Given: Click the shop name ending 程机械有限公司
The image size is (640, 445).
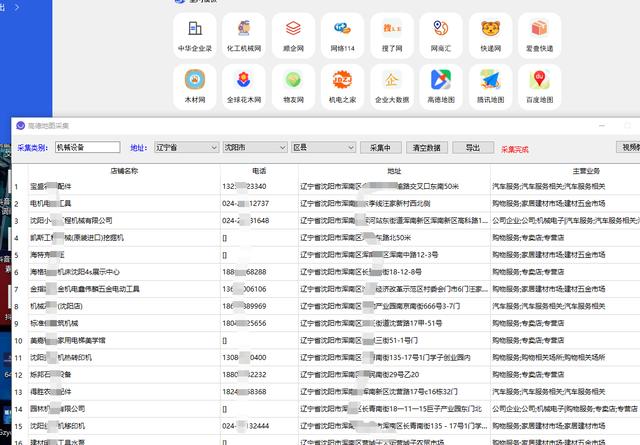Looking at the screenshot, I should [71, 221].
